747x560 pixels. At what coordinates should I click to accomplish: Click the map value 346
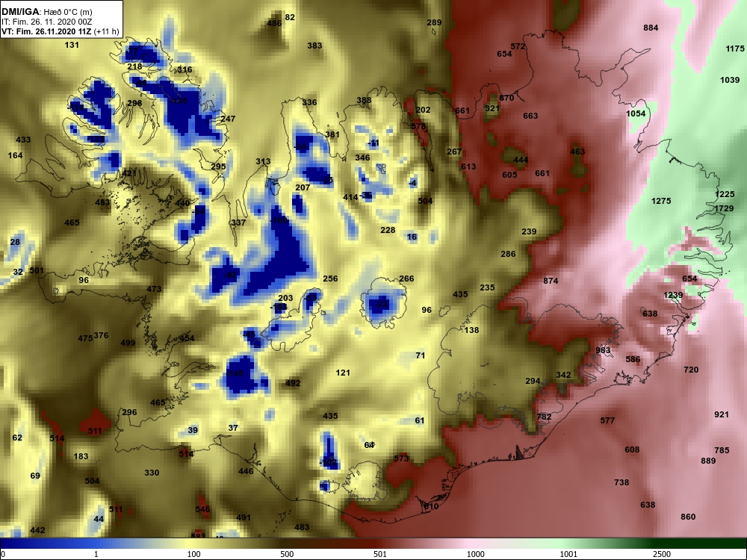click(362, 158)
